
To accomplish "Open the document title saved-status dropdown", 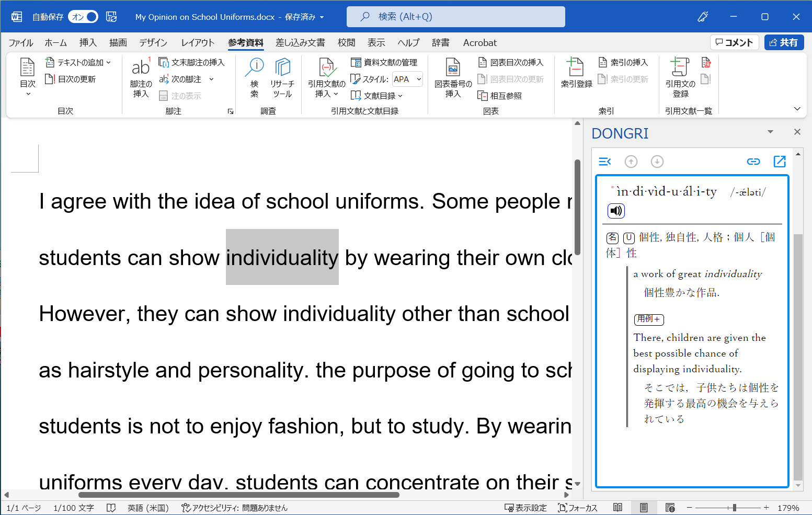I will pyautogui.click(x=322, y=17).
